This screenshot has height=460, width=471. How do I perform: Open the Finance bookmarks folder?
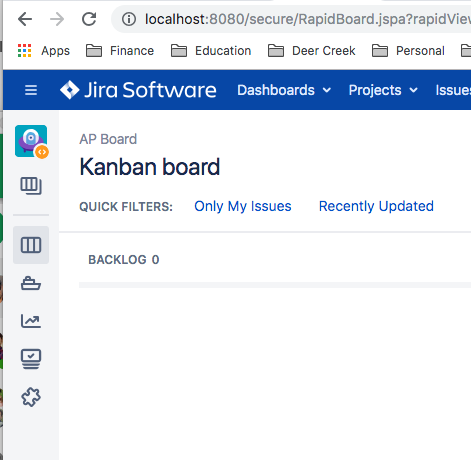(x=120, y=51)
